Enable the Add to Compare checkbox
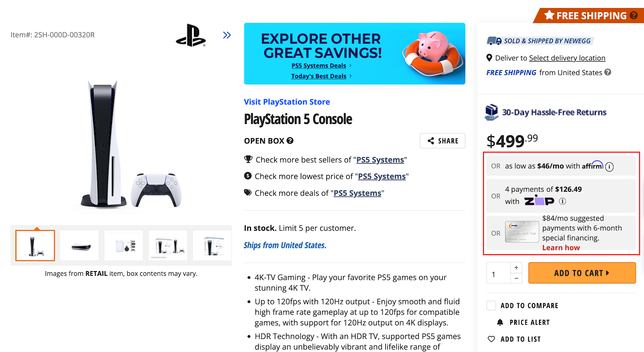The height and width of the screenshot is (352, 644). tap(491, 305)
